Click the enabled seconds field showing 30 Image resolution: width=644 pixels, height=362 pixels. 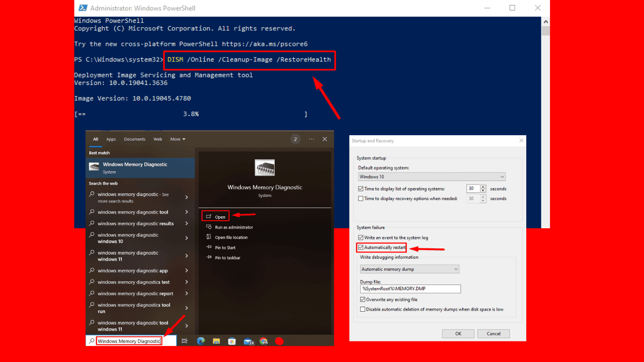click(473, 189)
